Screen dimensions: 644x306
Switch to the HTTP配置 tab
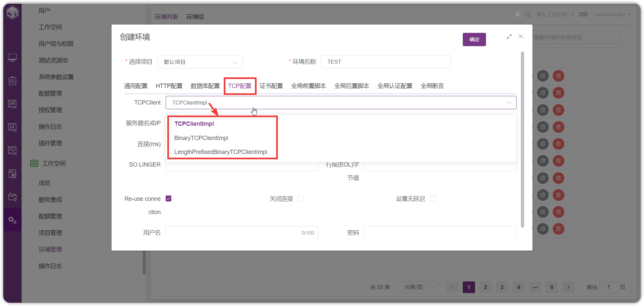[169, 86]
